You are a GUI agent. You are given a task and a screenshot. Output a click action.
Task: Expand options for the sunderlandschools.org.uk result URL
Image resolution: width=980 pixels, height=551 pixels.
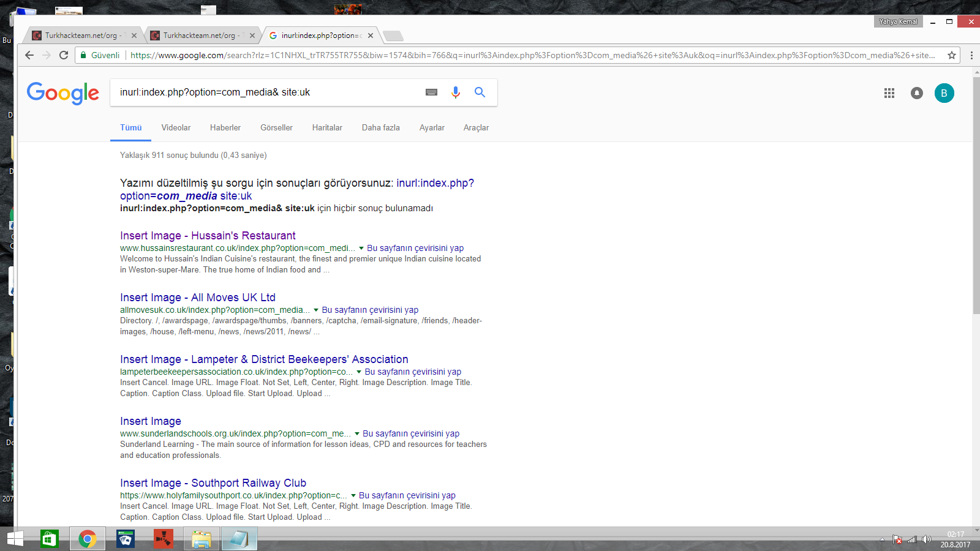pyautogui.click(x=357, y=434)
